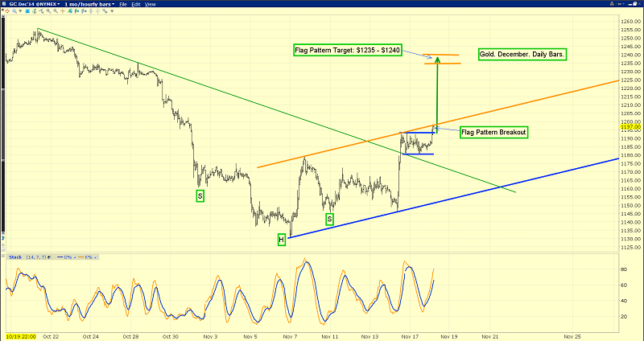
Task: Click the orange crosshair plus icon
Action: pyautogui.click(x=63, y=11)
